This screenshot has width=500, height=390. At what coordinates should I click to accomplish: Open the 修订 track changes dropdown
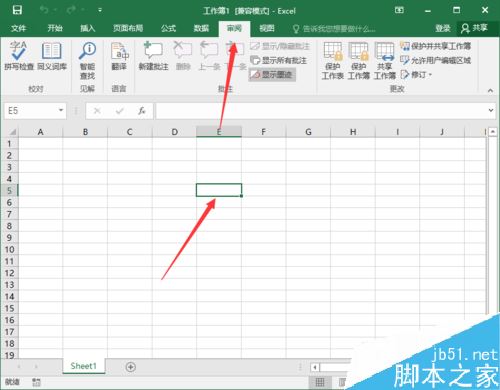pyautogui.click(x=416, y=74)
